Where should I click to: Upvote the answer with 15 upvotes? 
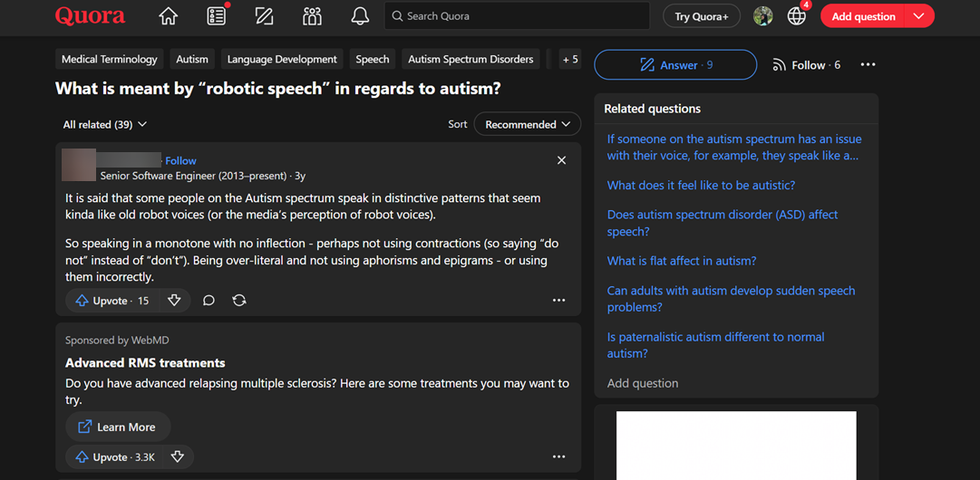coord(112,301)
